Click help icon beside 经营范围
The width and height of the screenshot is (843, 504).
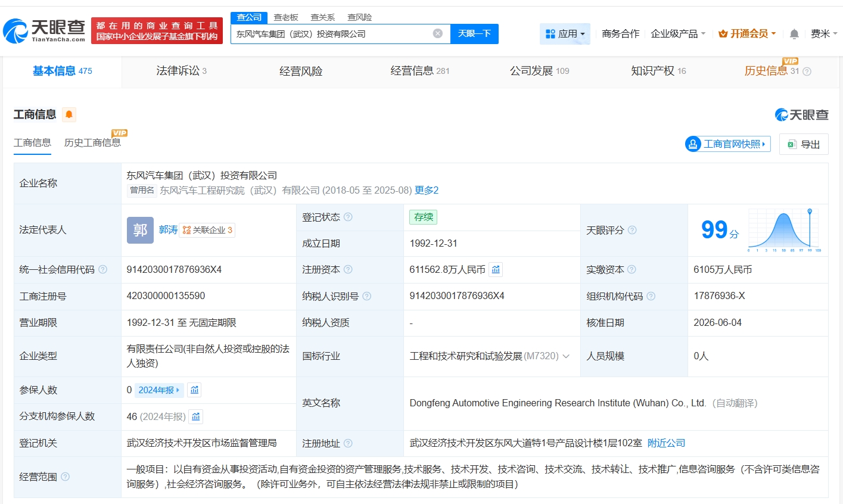[66, 477]
